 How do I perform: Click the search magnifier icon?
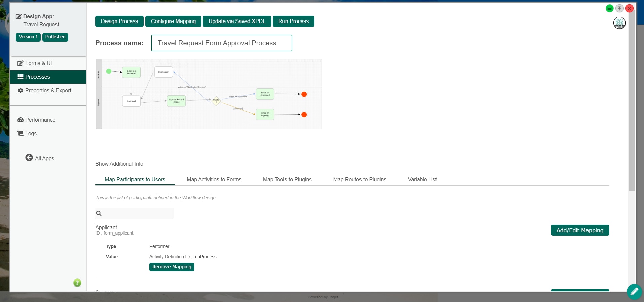(x=99, y=213)
